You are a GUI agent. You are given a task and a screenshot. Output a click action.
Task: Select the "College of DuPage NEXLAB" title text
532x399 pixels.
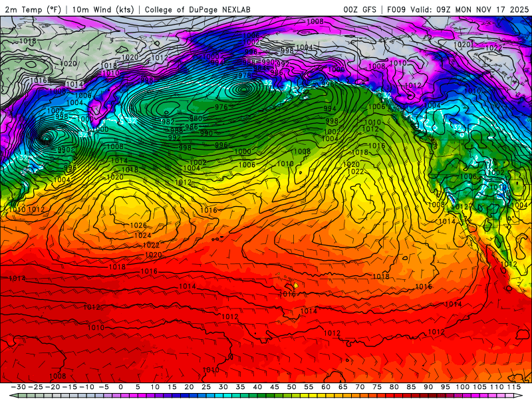198,9
